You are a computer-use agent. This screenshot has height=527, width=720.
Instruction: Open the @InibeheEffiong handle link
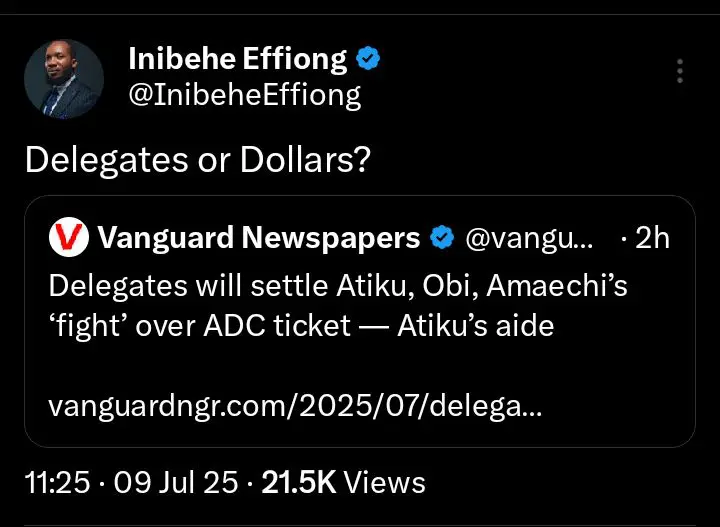(x=244, y=96)
